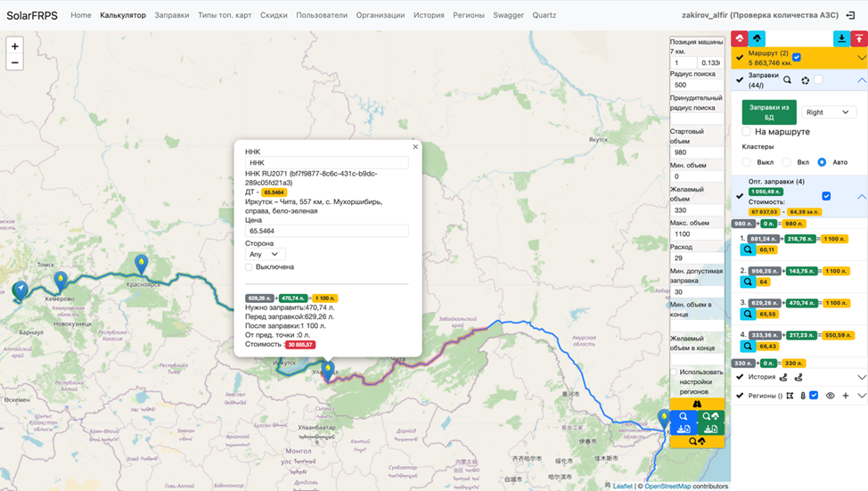868x491 pixels.
Task: Click the gas station marker near Красноярск
Action: (x=142, y=264)
